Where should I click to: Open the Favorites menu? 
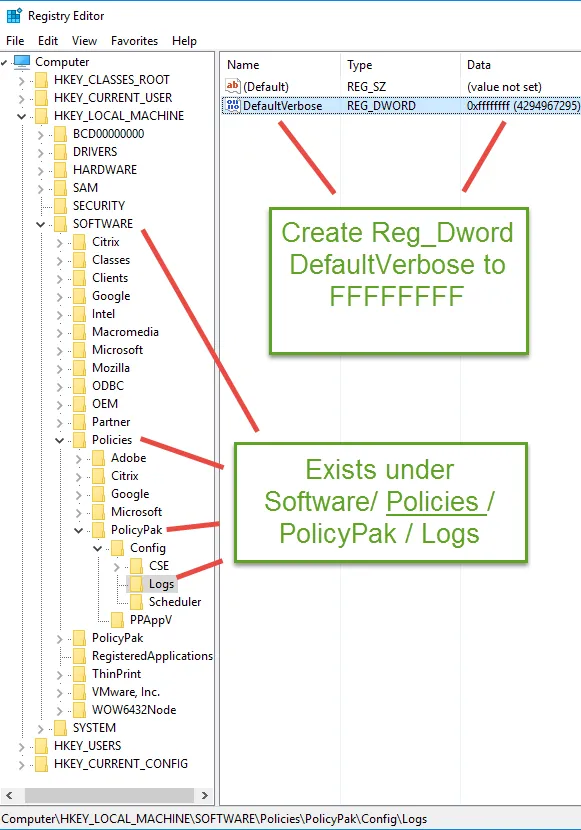point(134,41)
